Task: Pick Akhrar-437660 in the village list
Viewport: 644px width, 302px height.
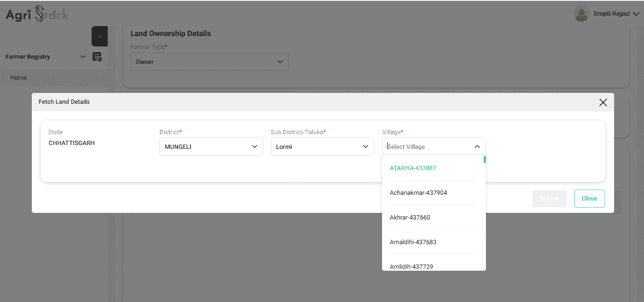Action: 410,218
